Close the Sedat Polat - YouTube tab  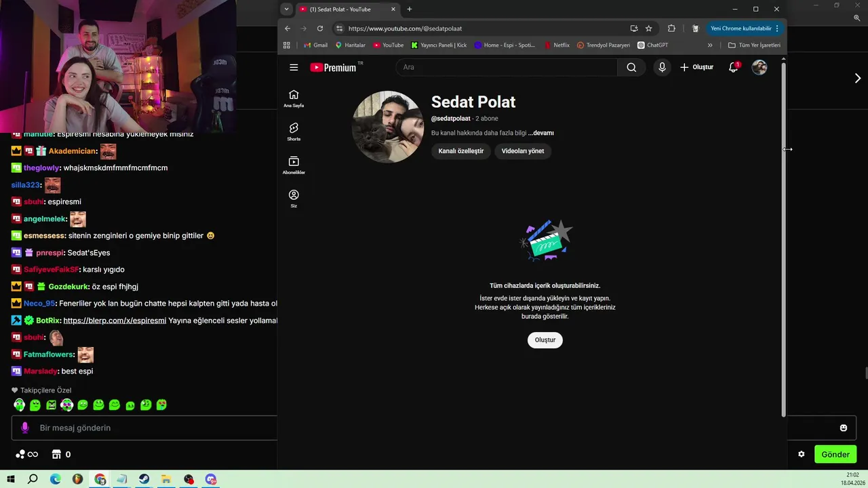click(393, 9)
